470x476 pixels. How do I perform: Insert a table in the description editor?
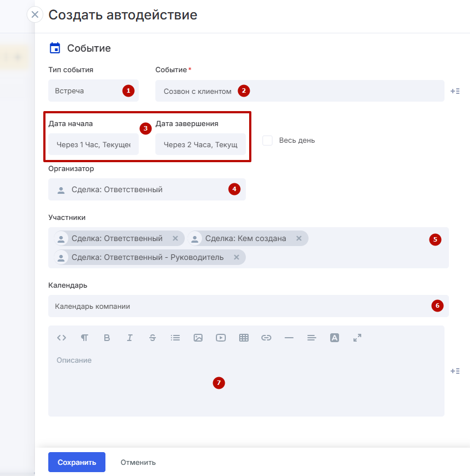click(244, 338)
